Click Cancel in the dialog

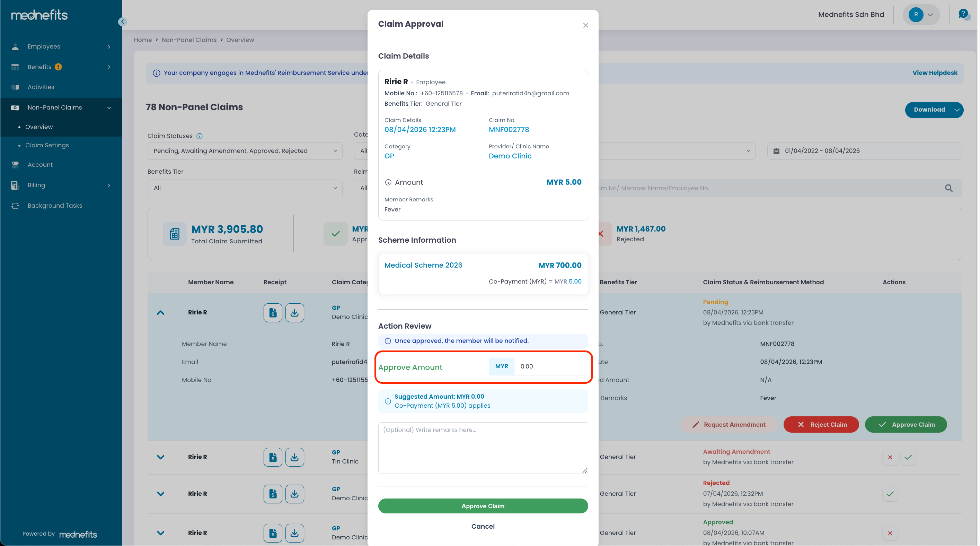click(483, 526)
